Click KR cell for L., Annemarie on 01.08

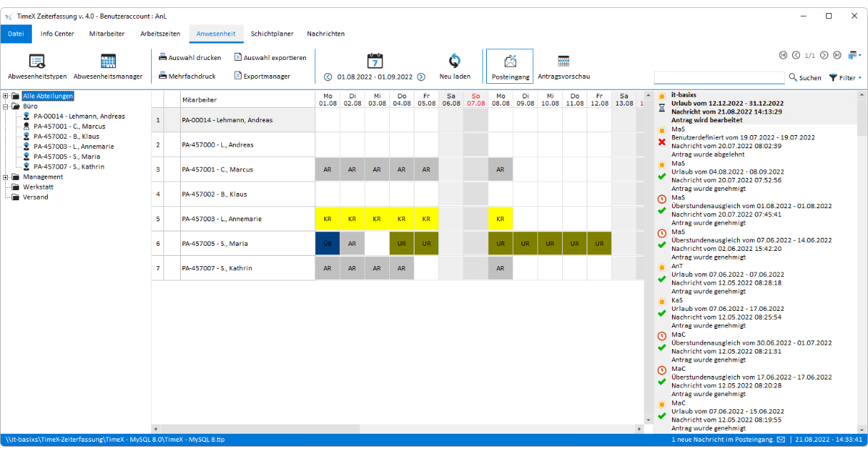(x=327, y=218)
